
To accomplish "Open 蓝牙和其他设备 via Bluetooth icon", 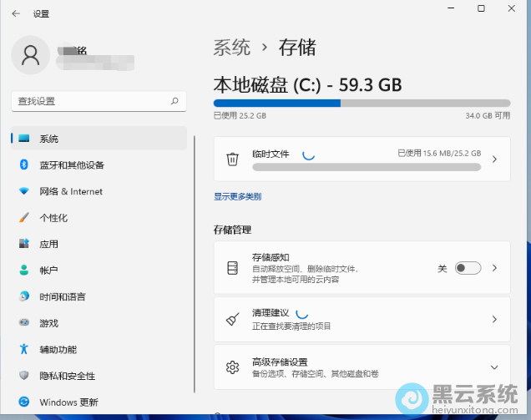I will (24, 164).
